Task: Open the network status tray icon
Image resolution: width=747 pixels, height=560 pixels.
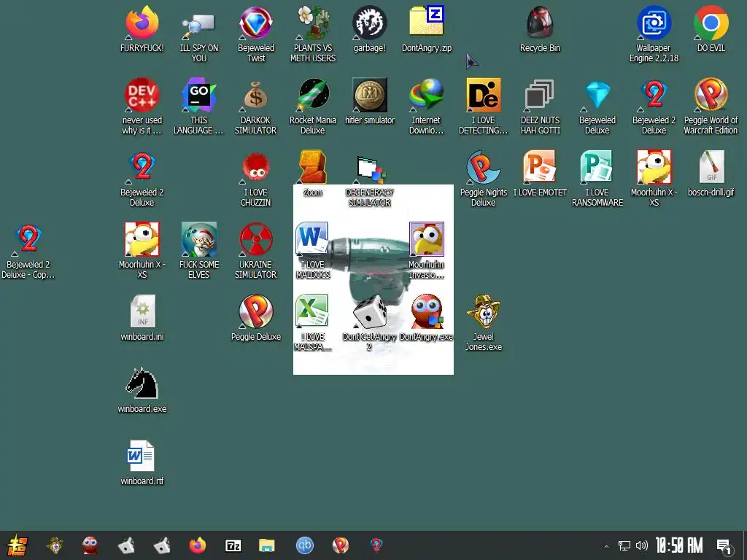Action: click(624, 545)
